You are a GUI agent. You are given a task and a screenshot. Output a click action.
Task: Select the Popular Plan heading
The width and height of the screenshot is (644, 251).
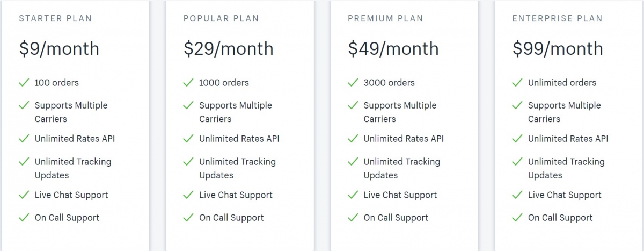tap(221, 19)
